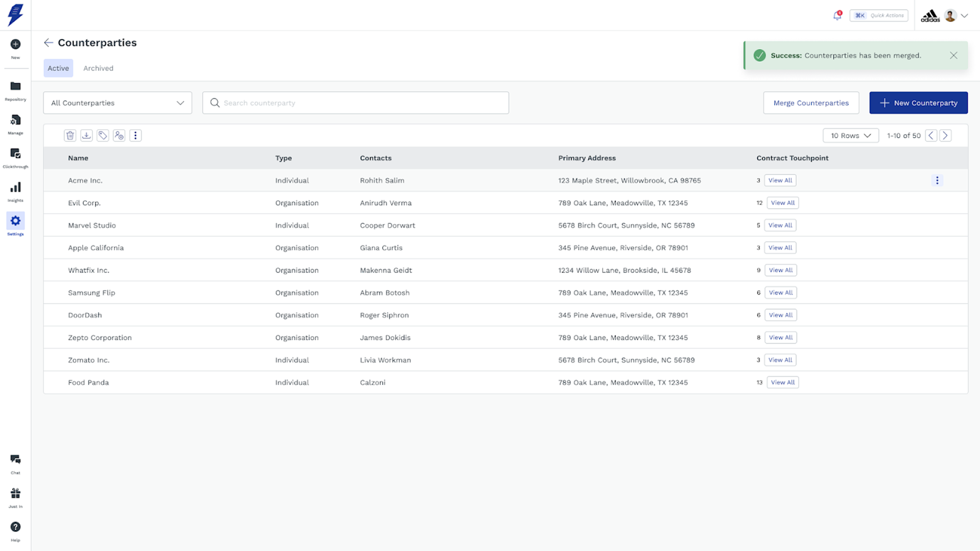
Task: Open the Acme Inc. row options menu
Action: 937,181
